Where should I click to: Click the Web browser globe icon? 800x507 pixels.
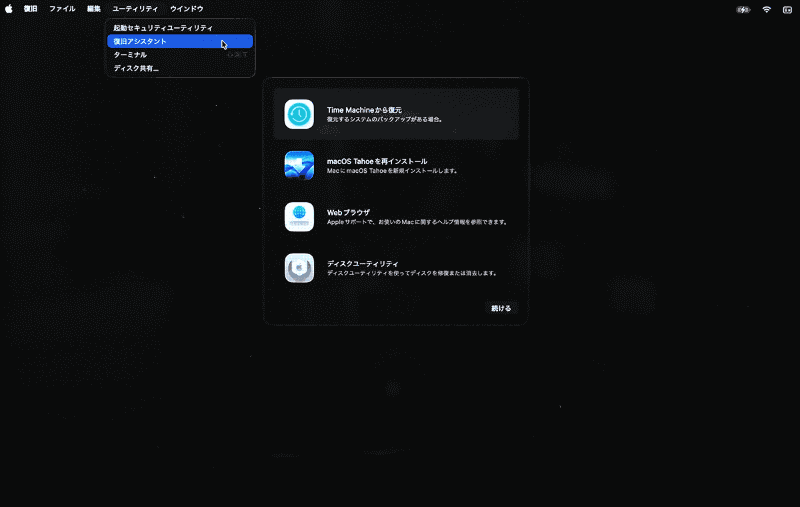[299, 217]
